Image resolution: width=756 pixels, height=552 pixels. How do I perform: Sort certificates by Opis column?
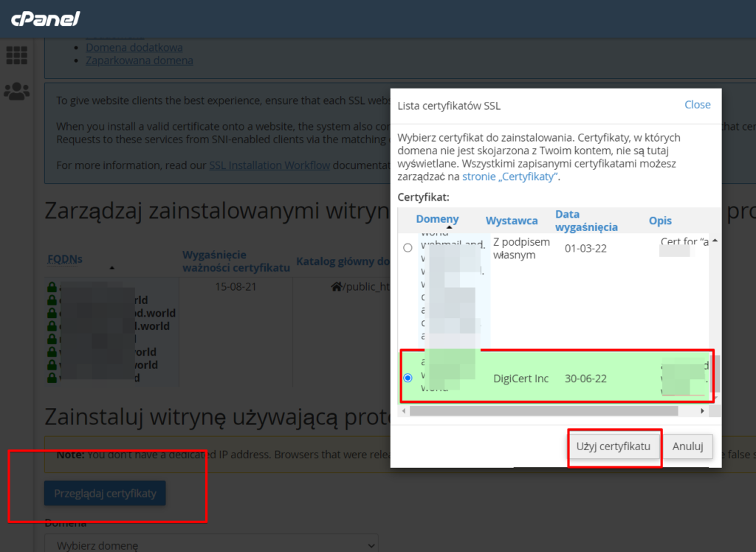[660, 221]
